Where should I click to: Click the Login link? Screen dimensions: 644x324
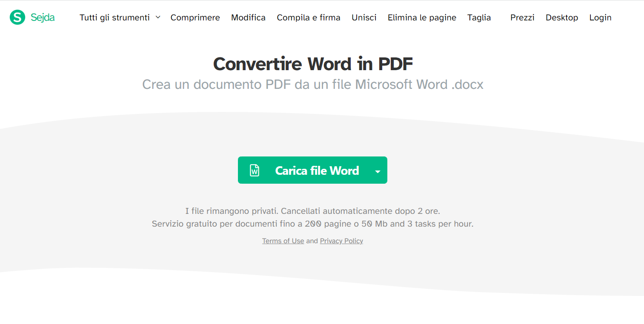coord(600,17)
